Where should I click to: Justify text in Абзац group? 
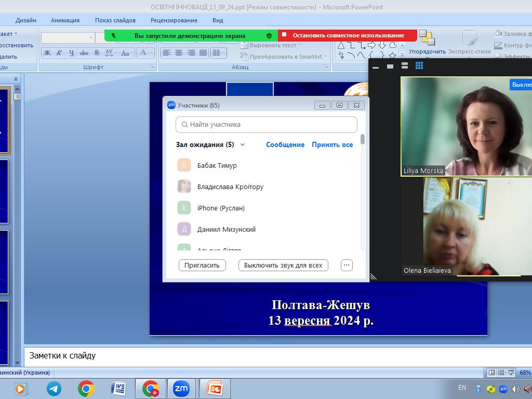[203, 53]
